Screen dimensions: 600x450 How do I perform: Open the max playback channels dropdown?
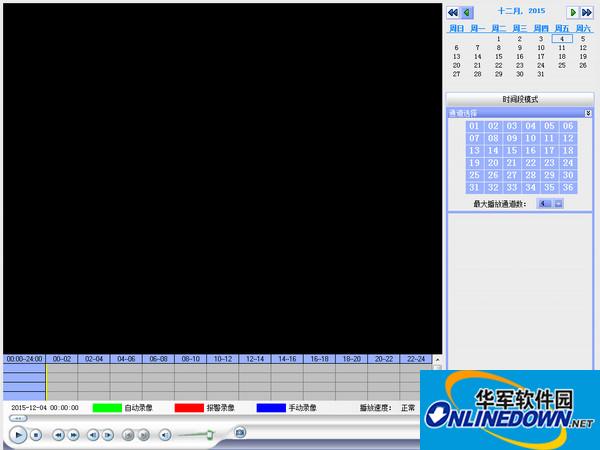(558, 204)
